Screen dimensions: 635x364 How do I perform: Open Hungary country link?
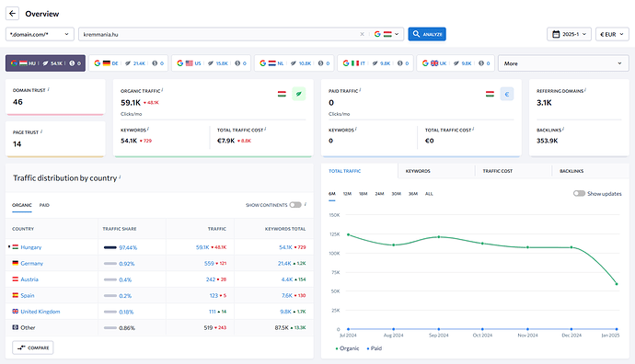pos(30,247)
